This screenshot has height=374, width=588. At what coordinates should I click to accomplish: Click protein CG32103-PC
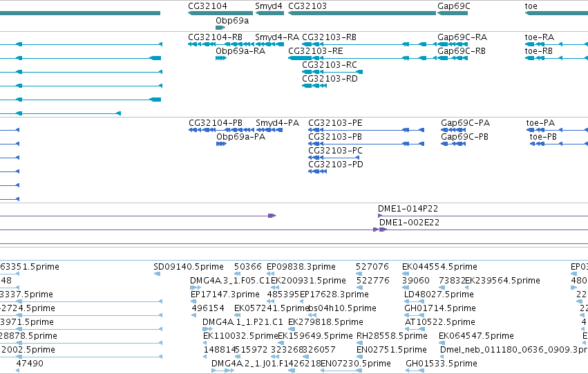(x=335, y=151)
